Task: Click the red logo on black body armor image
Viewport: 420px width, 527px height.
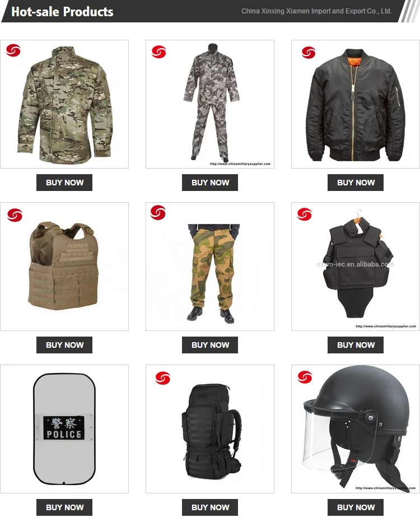Action: point(305,214)
